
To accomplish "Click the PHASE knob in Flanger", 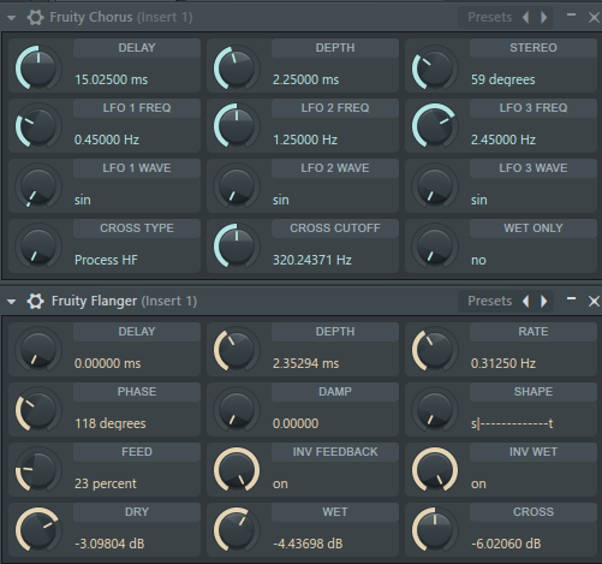I will pyautogui.click(x=38, y=411).
